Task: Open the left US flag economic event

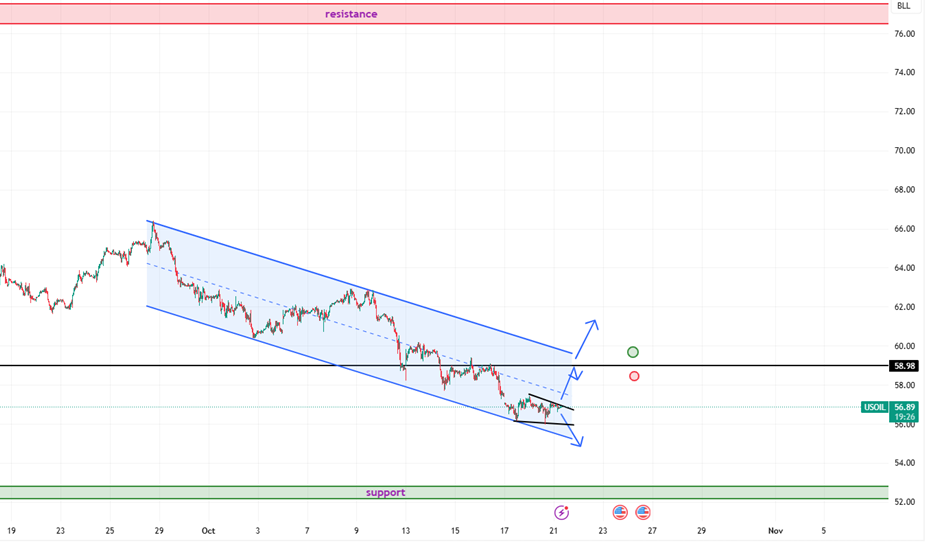Action: click(620, 511)
